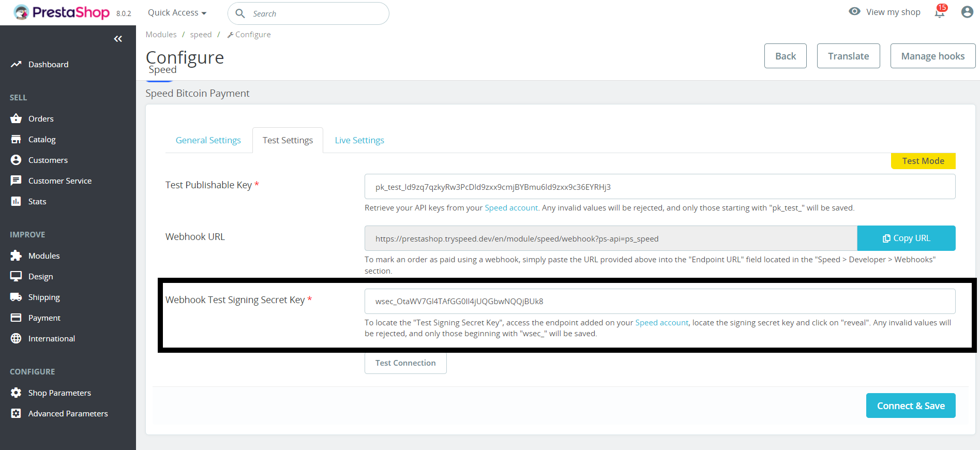Click the Customers person icon
The height and width of the screenshot is (450, 980).
(16, 160)
